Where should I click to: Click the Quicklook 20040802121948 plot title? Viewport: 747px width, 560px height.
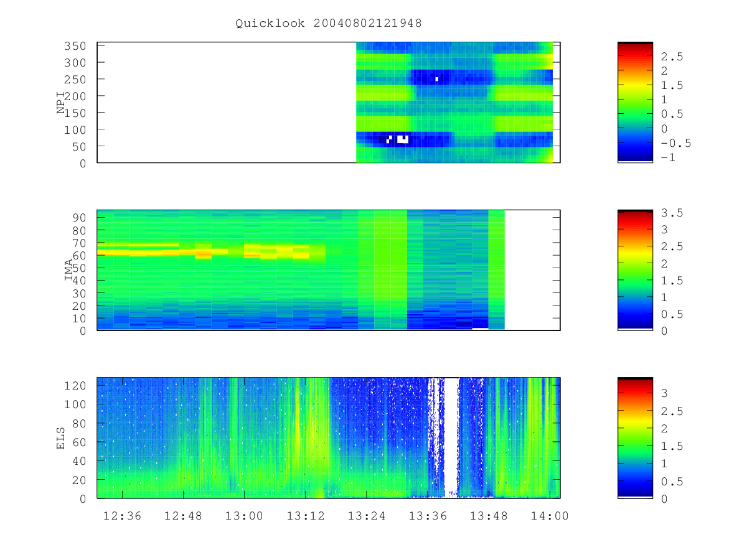329,24
